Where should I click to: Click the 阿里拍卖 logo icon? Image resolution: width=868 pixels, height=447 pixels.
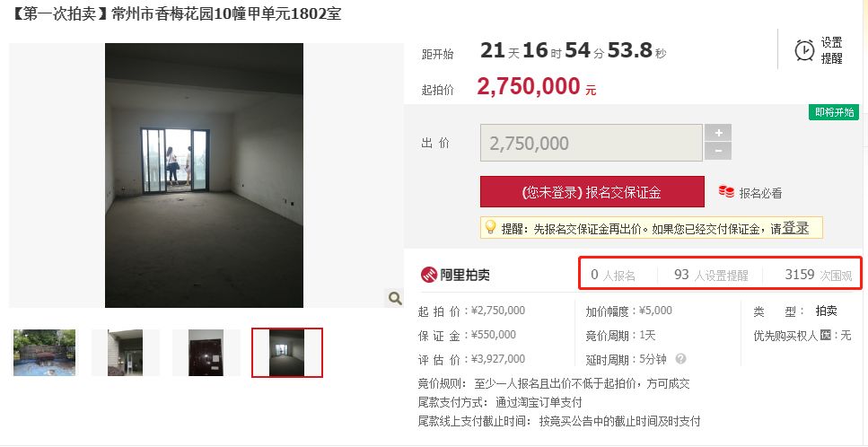pos(429,275)
